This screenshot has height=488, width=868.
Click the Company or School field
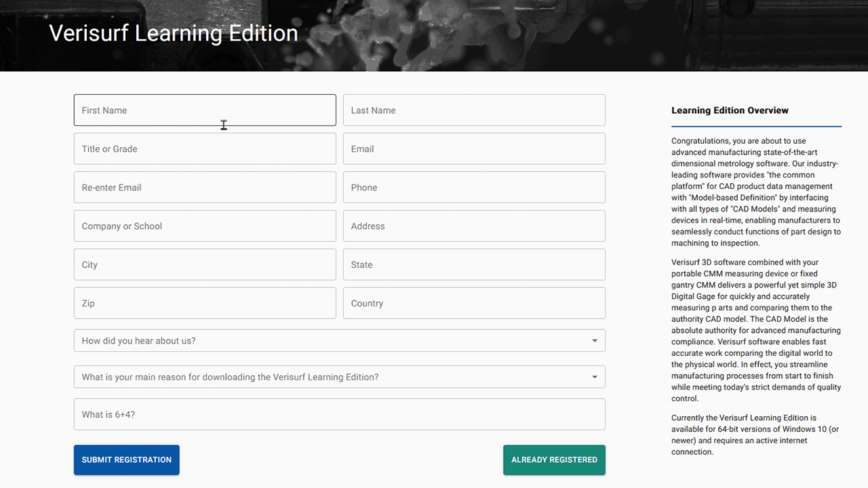(x=205, y=226)
